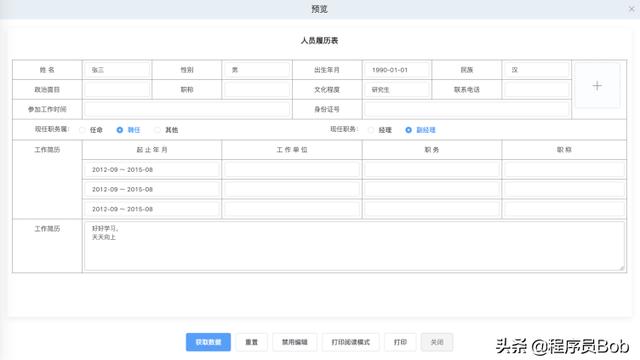Screen dimensions: 640x360
Task: Click the 职务 column header
Action: pyautogui.click(x=432, y=150)
